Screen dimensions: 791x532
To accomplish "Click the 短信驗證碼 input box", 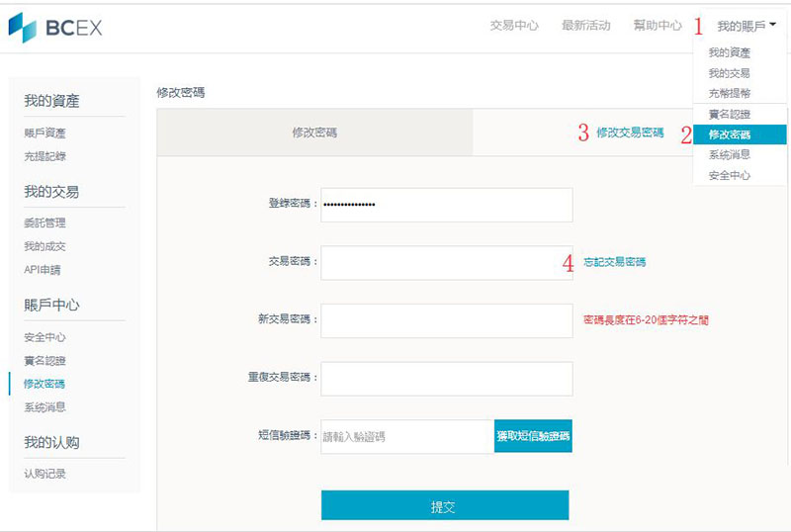I will (x=406, y=436).
